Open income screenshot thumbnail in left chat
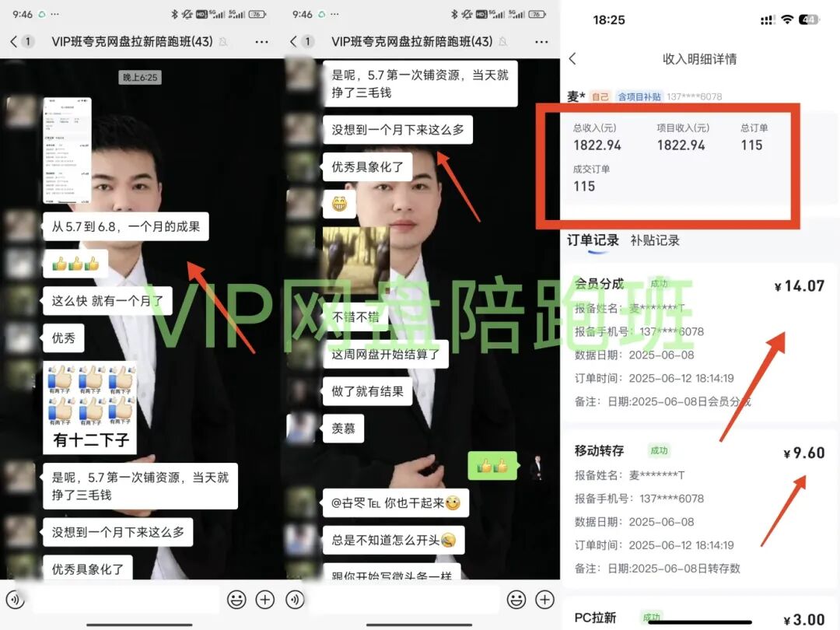The image size is (840, 630). pyautogui.click(x=67, y=150)
